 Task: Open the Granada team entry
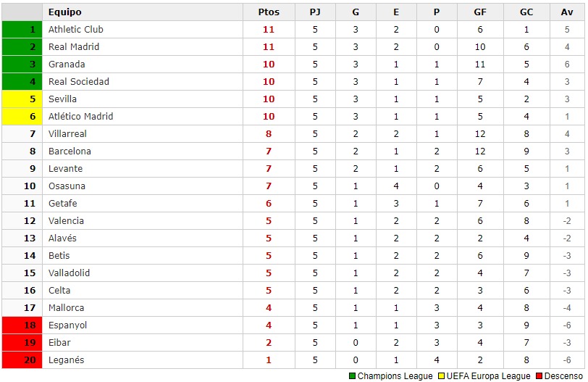(67, 65)
